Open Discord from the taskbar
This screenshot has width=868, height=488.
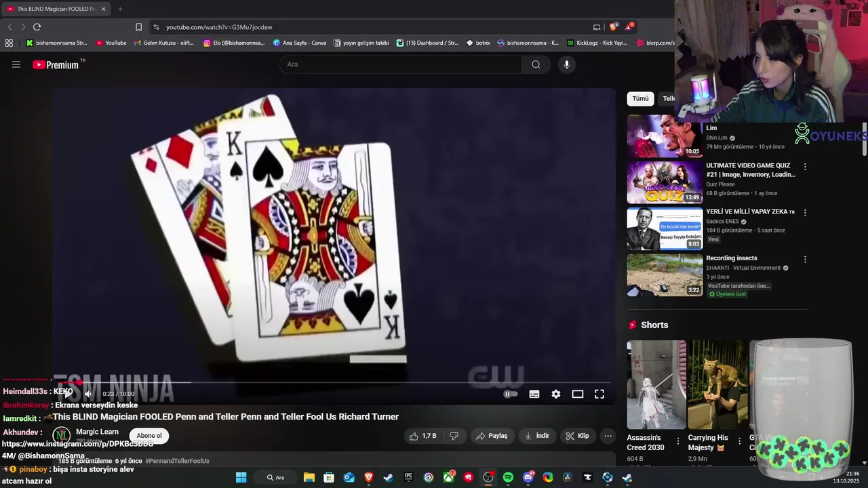tap(528, 477)
